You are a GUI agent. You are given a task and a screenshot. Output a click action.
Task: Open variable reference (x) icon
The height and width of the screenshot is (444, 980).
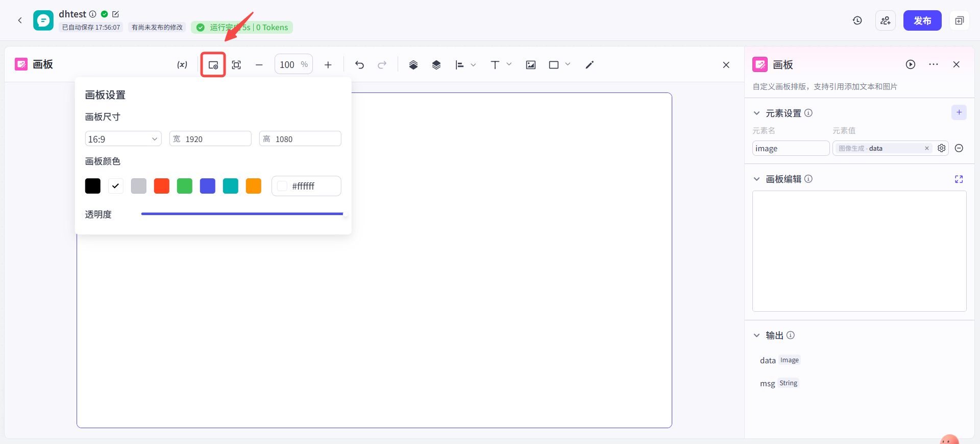[x=182, y=65]
